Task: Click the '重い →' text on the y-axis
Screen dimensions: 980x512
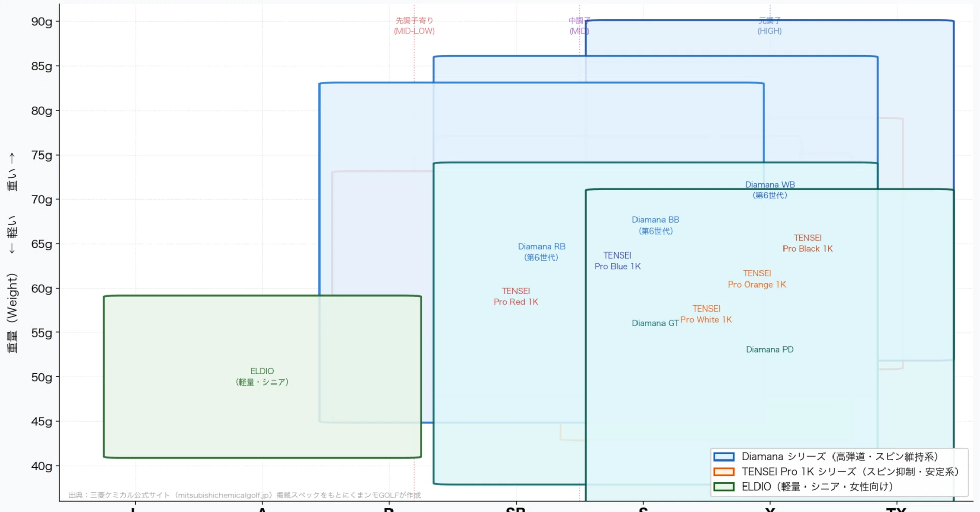Action: click(x=12, y=172)
